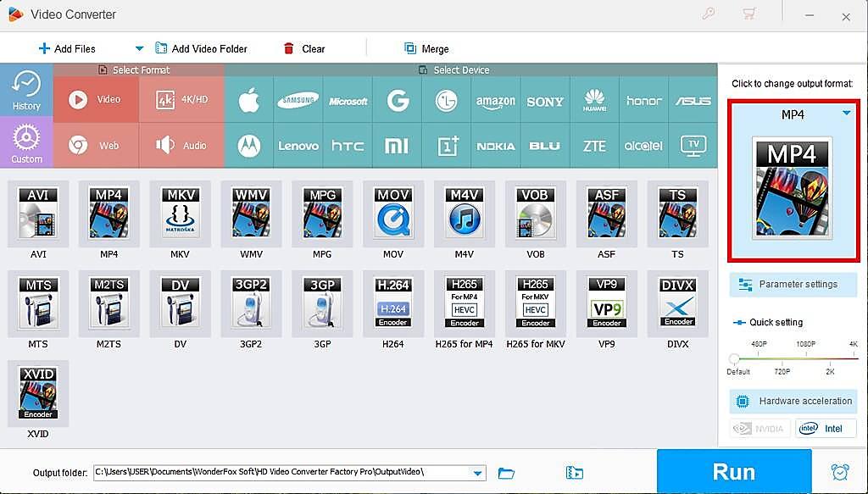Open the HTC device category
868x494 pixels.
coord(348,146)
